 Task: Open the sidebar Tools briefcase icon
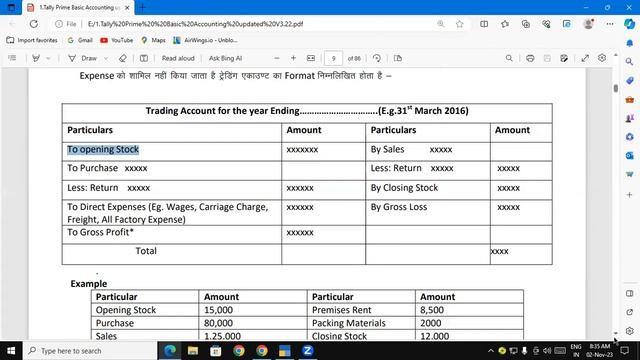coord(629,100)
